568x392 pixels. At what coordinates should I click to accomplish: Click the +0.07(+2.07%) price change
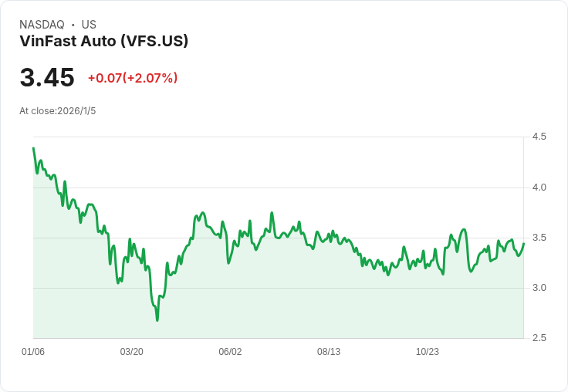click(132, 78)
